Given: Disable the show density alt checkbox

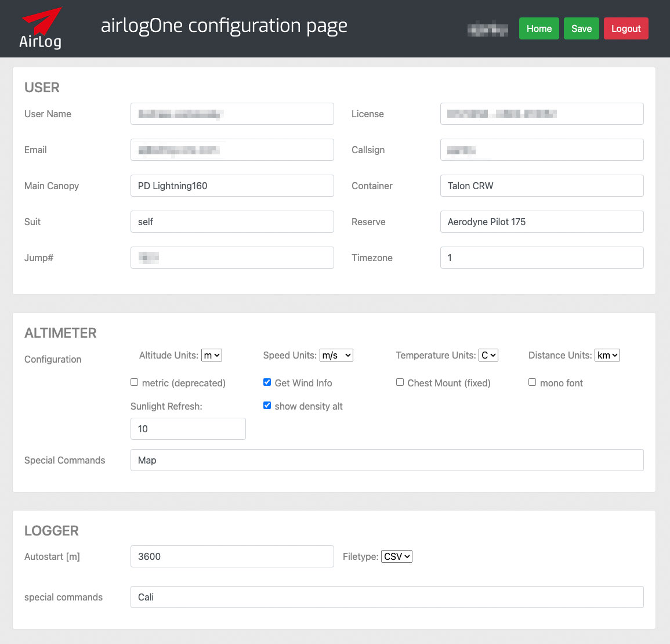Looking at the screenshot, I should click(x=267, y=406).
